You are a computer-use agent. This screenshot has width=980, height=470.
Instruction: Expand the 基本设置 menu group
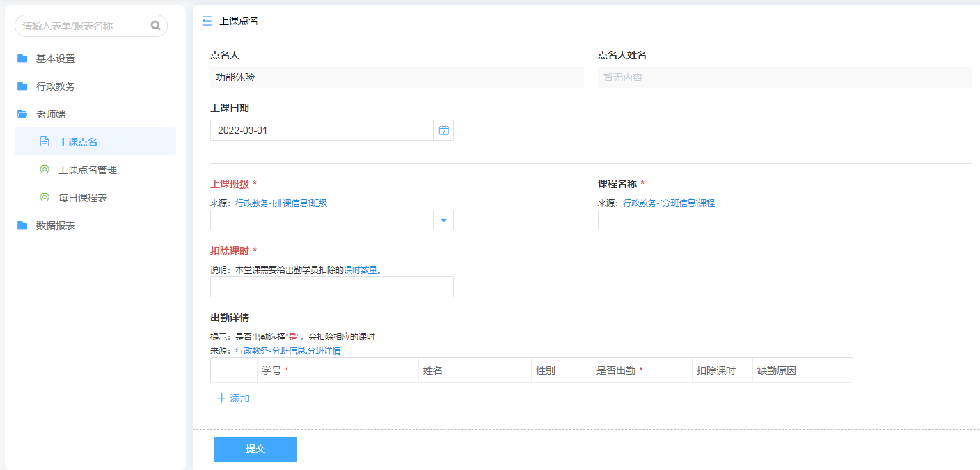point(56,58)
